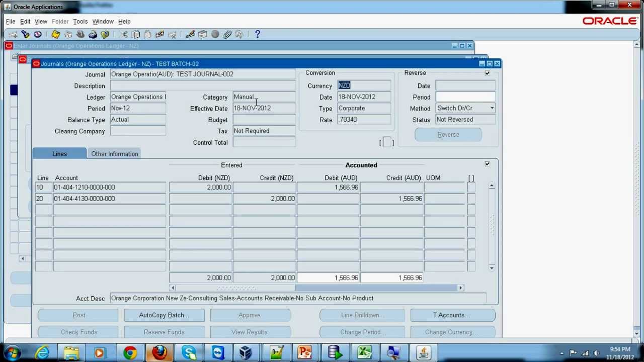Click the Next Step toolbar icon
Screen dimensions: 644x362
pyautogui.click(x=68, y=34)
